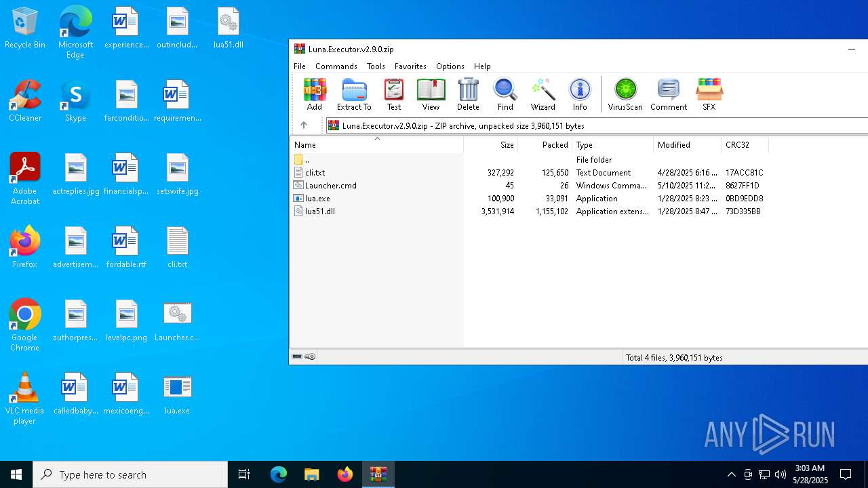Sort by the CRC32 column header

pyautogui.click(x=745, y=145)
